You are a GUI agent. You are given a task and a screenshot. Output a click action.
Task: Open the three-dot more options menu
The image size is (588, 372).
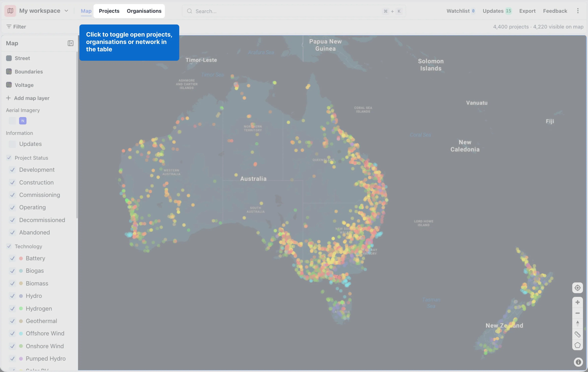[x=578, y=11]
